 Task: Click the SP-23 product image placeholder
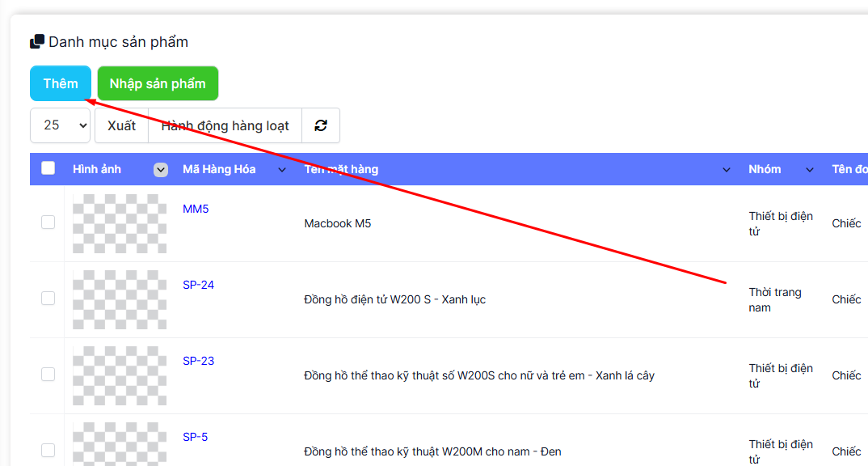[x=120, y=375]
